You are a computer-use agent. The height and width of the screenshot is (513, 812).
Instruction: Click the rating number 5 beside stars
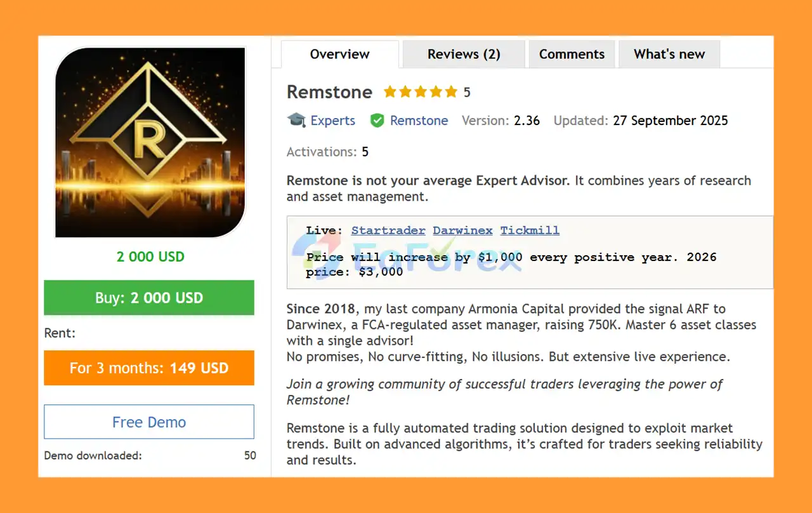coord(467,93)
